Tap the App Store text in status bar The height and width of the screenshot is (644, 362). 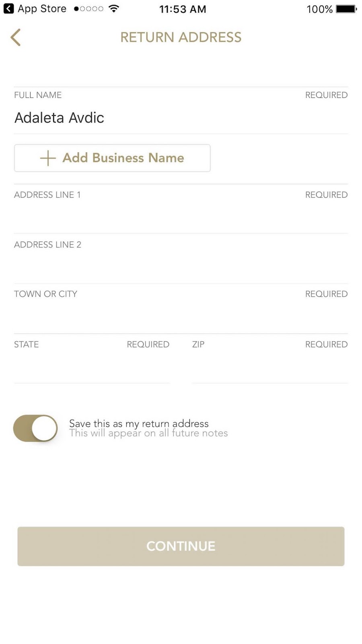pos(42,9)
